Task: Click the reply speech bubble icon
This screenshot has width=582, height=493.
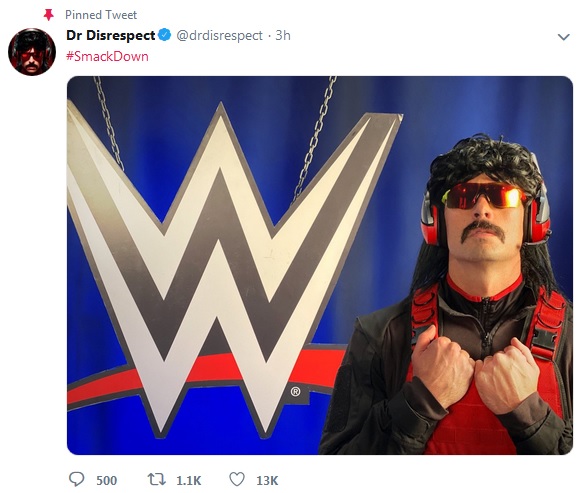Action: pos(77,479)
